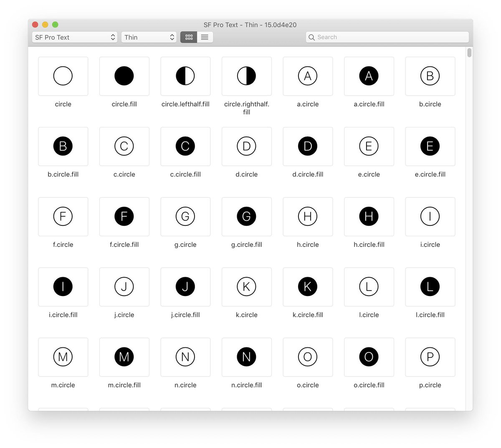
Task: Click the m.circle glyph
Action: pos(63,357)
